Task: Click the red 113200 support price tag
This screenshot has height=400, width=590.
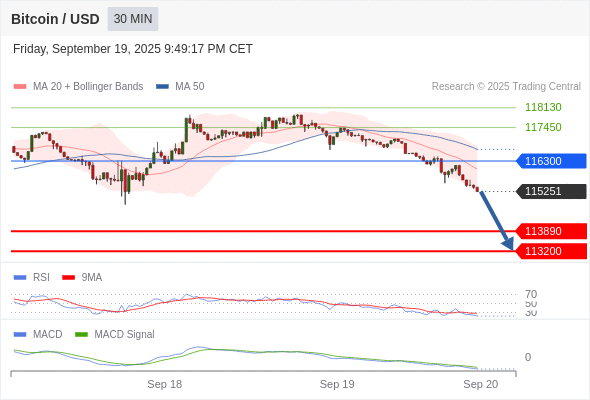Action: [551, 251]
